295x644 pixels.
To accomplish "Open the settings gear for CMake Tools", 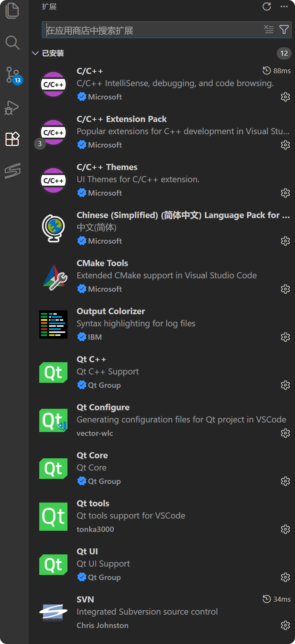I will [285, 289].
